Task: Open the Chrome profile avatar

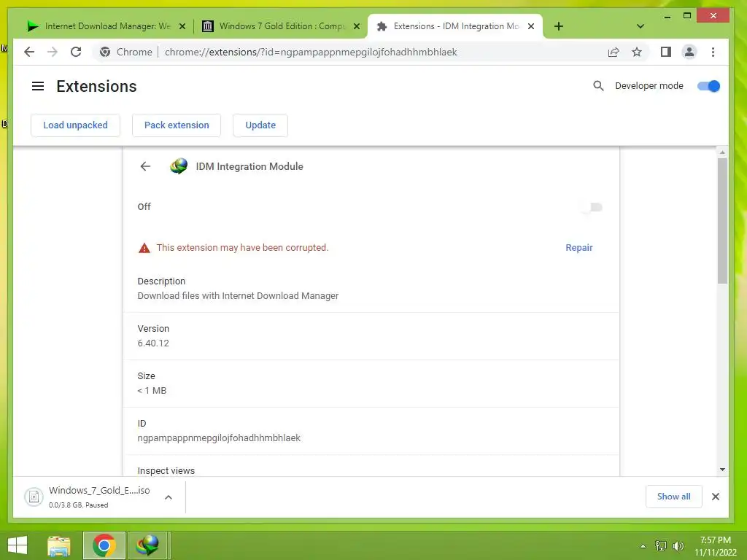Action: (x=689, y=52)
